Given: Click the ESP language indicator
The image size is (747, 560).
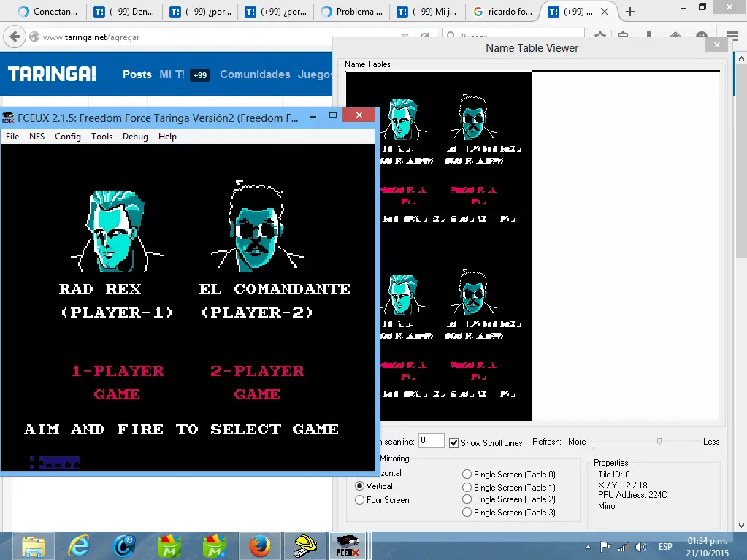Looking at the screenshot, I should 665,547.
